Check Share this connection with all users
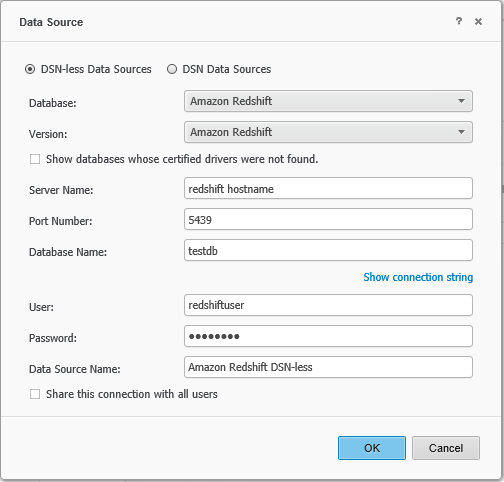The image size is (504, 482). click(x=35, y=394)
